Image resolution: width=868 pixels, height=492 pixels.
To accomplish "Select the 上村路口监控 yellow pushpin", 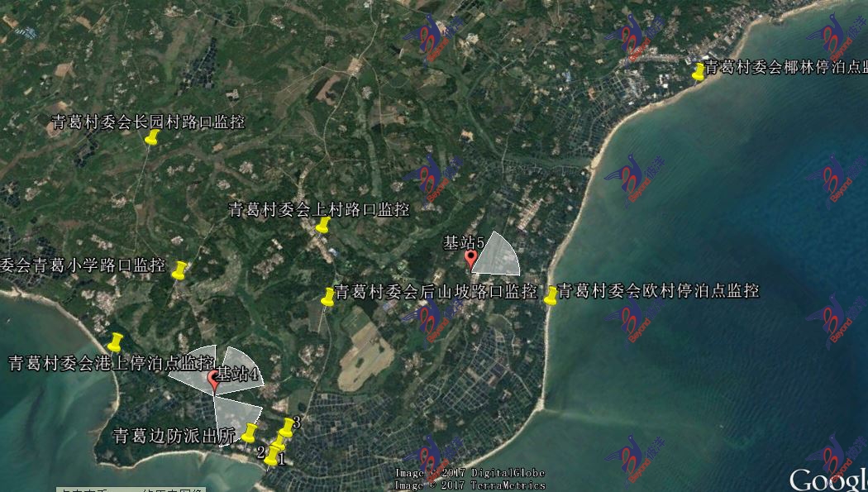I will click(323, 225).
